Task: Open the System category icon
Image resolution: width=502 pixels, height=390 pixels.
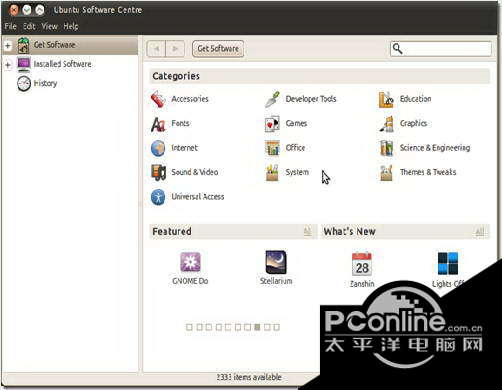Action: click(272, 172)
